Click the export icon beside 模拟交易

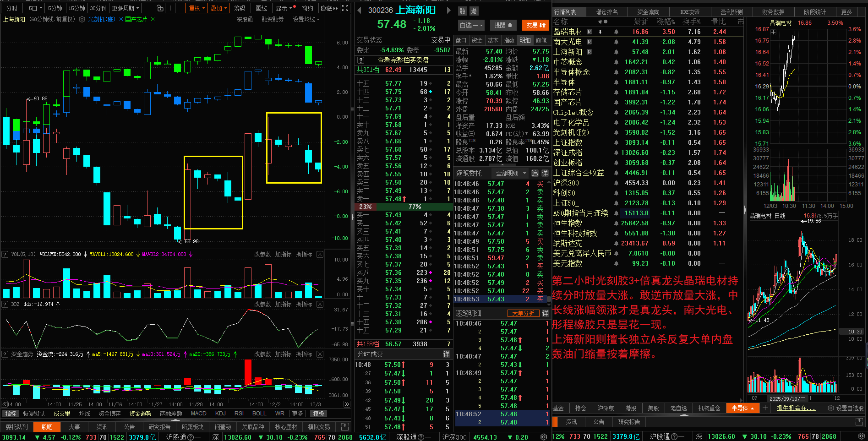pyautogui.click(x=344, y=426)
